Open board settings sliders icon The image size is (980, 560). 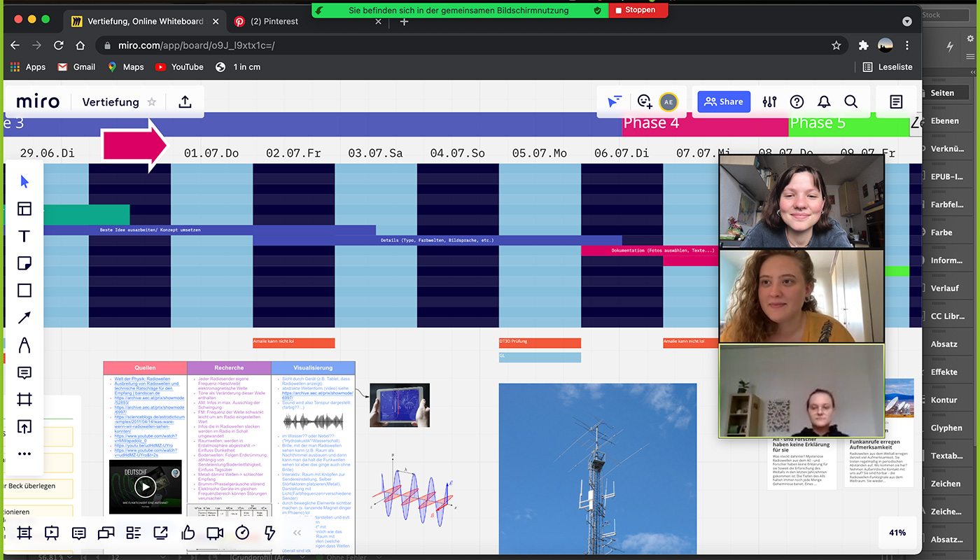pyautogui.click(x=769, y=102)
